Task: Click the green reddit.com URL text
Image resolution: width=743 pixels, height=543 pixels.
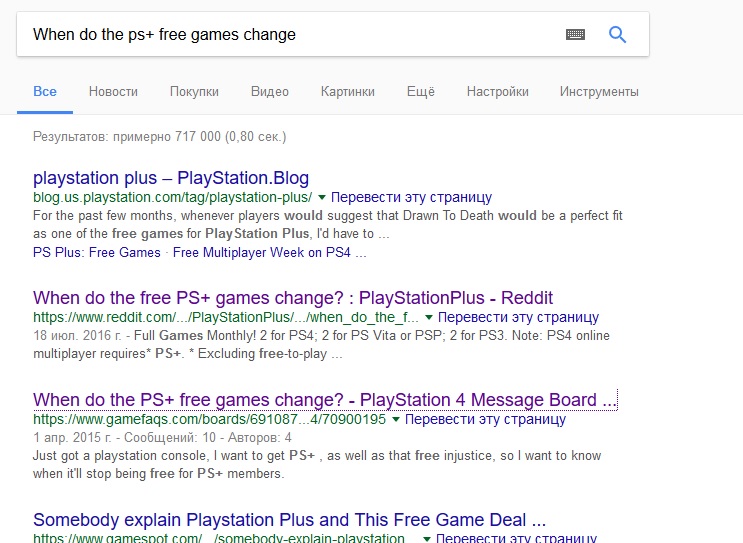Action: tap(226, 317)
